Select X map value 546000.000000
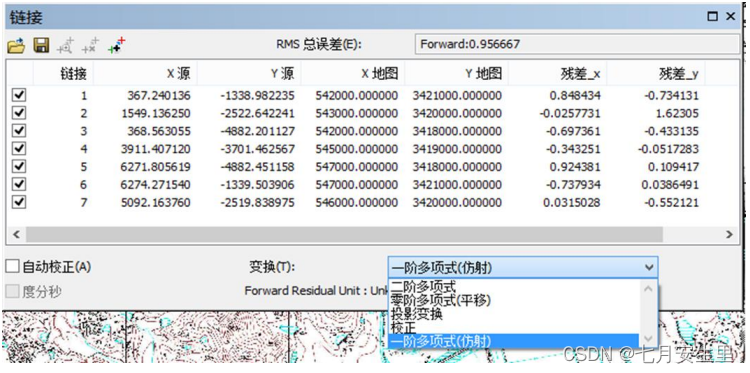This screenshot has width=750, height=373. point(357,203)
